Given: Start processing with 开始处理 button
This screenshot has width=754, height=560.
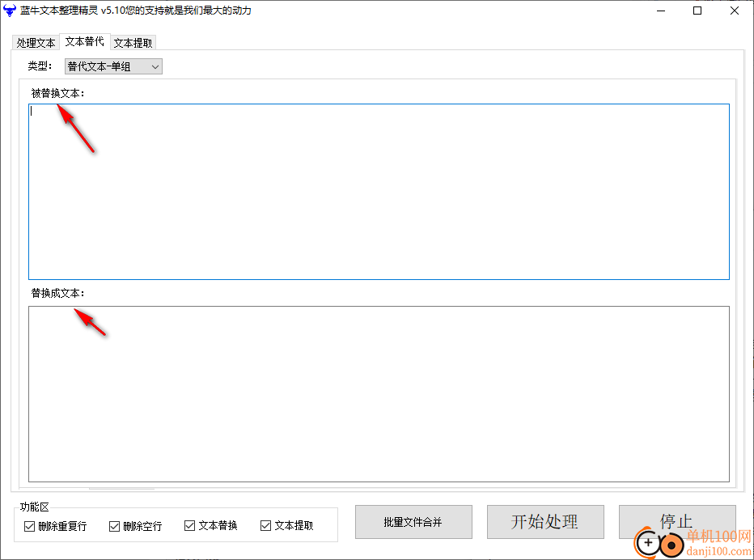Looking at the screenshot, I should click(x=545, y=522).
